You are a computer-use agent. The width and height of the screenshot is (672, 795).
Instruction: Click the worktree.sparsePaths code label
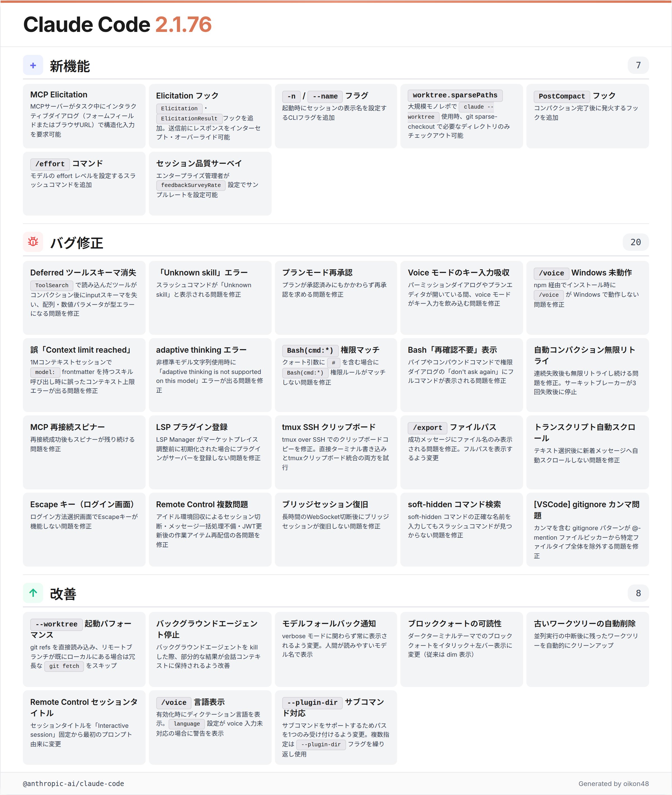(455, 95)
